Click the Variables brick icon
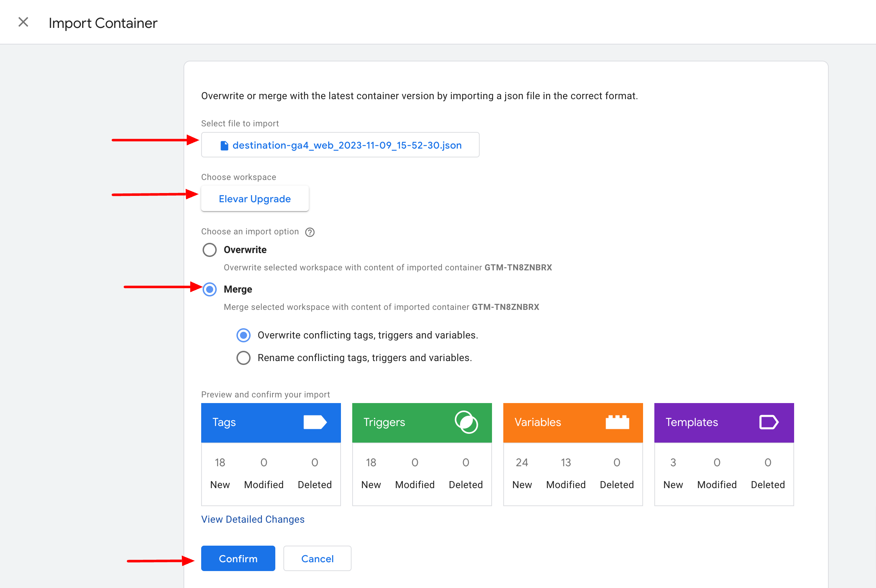876x588 pixels. click(617, 422)
